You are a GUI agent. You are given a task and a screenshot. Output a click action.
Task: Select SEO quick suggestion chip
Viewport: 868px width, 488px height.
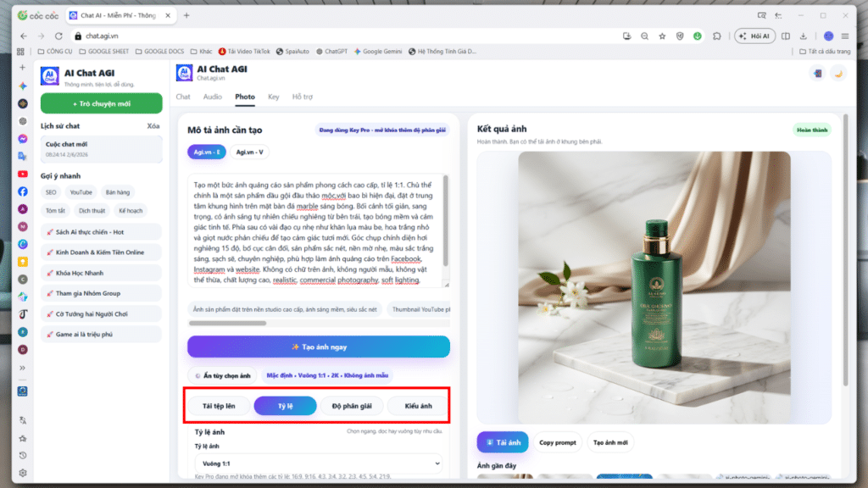tap(51, 192)
